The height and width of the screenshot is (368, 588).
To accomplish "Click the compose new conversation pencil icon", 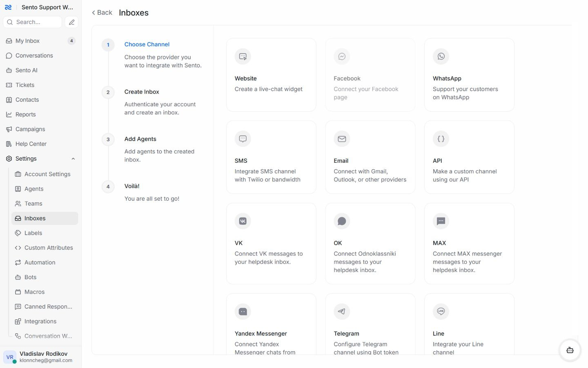I will pos(71,22).
